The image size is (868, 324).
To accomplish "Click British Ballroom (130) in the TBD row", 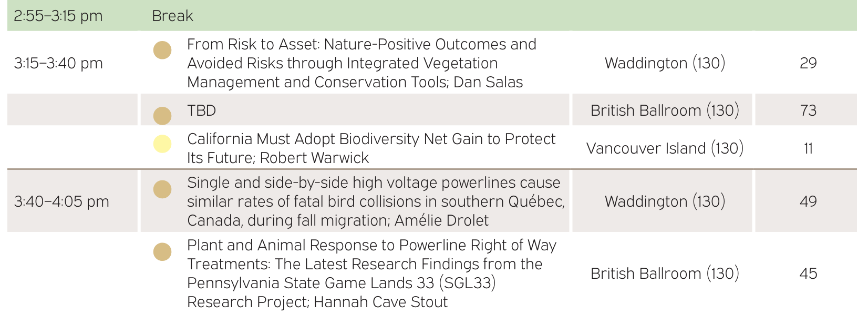I will [665, 110].
